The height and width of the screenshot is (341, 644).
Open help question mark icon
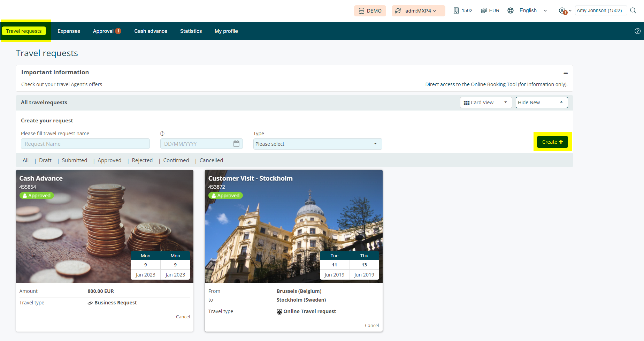pos(637,31)
